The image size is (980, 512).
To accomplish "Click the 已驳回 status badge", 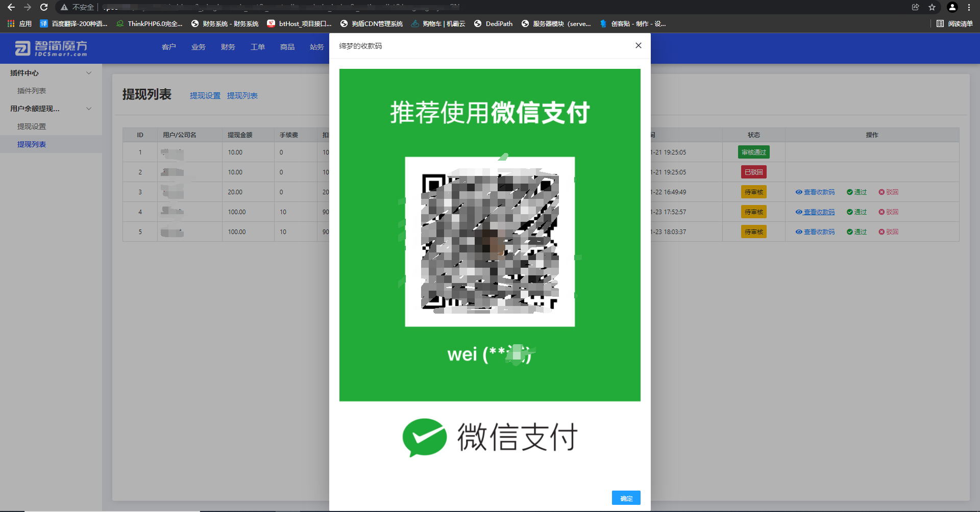I will pyautogui.click(x=753, y=172).
